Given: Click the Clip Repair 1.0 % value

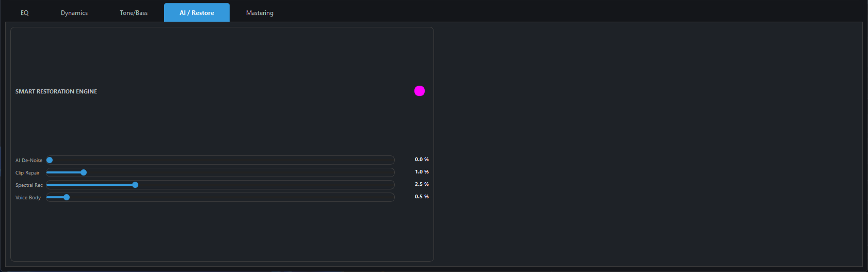Looking at the screenshot, I should pyautogui.click(x=422, y=172).
